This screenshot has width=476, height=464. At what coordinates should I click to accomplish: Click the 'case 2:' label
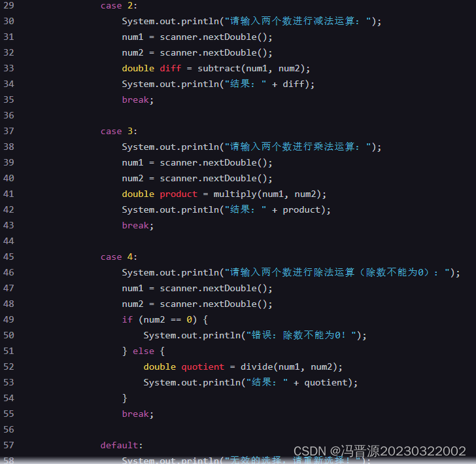[119, 6]
